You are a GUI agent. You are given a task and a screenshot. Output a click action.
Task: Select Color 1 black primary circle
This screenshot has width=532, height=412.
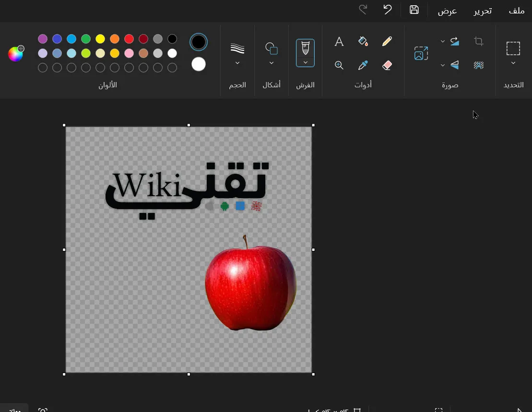199,42
